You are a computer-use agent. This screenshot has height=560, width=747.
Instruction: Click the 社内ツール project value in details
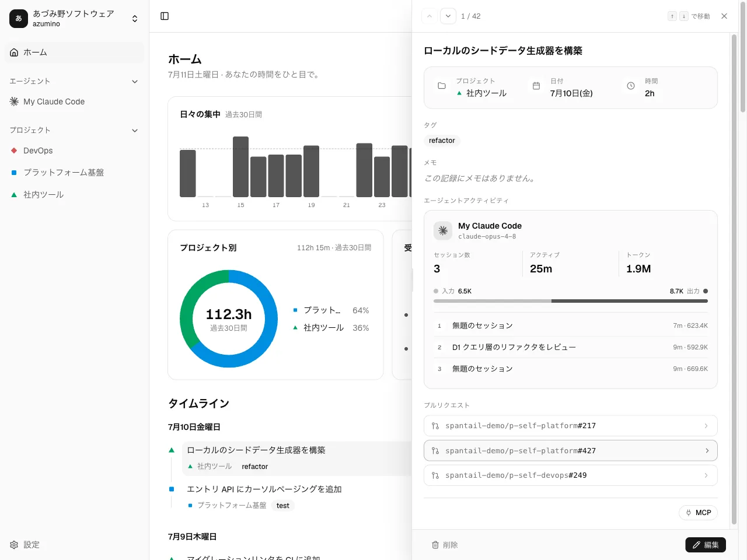point(486,93)
